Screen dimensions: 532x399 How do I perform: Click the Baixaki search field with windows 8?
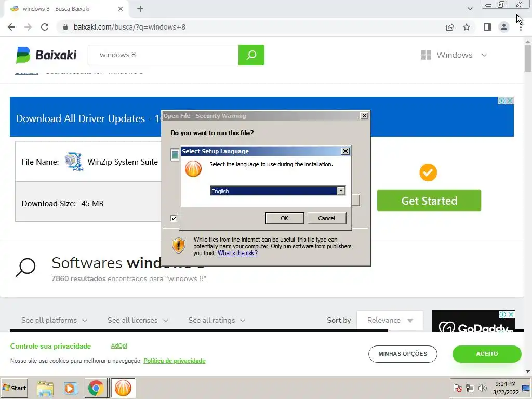coord(163,55)
